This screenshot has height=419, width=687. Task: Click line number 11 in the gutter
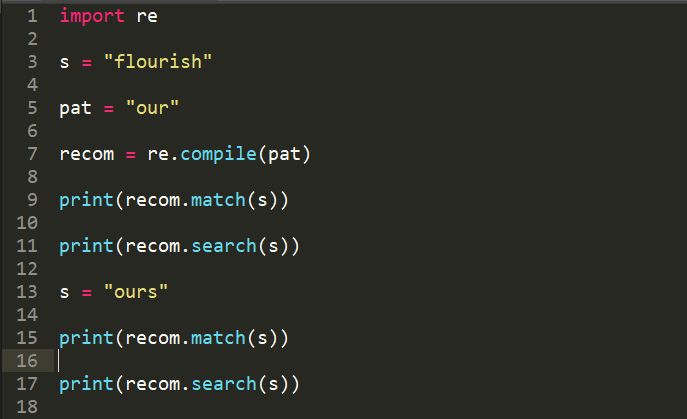pos(27,246)
